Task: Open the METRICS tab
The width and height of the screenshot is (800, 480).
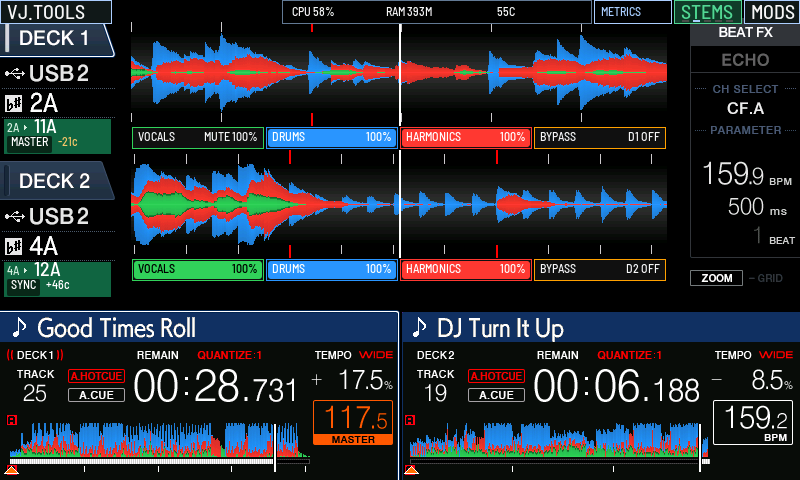Action: coord(632,12)
